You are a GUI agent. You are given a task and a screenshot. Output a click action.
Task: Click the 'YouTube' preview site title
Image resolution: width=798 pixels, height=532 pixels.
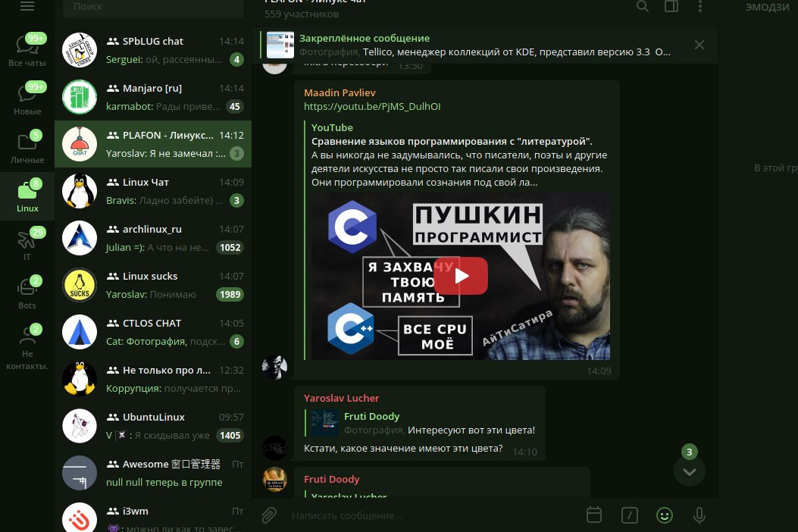click(x=332, y=127)
